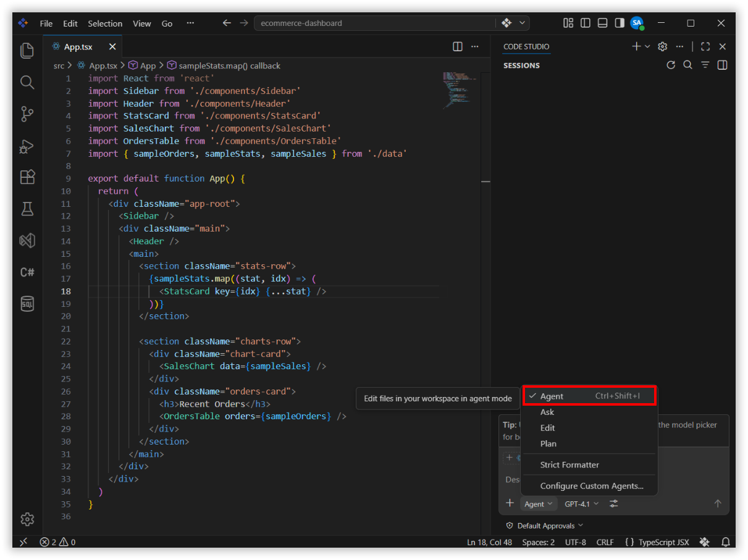Open the Selection menu
This screenshot has height=560, width=748.
tap(105, 23)
